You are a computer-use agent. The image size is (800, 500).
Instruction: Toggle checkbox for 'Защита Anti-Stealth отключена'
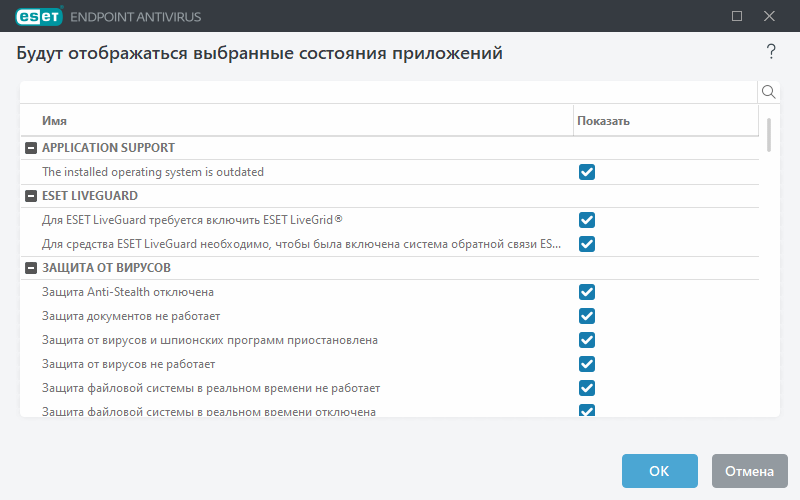point(587,292)
